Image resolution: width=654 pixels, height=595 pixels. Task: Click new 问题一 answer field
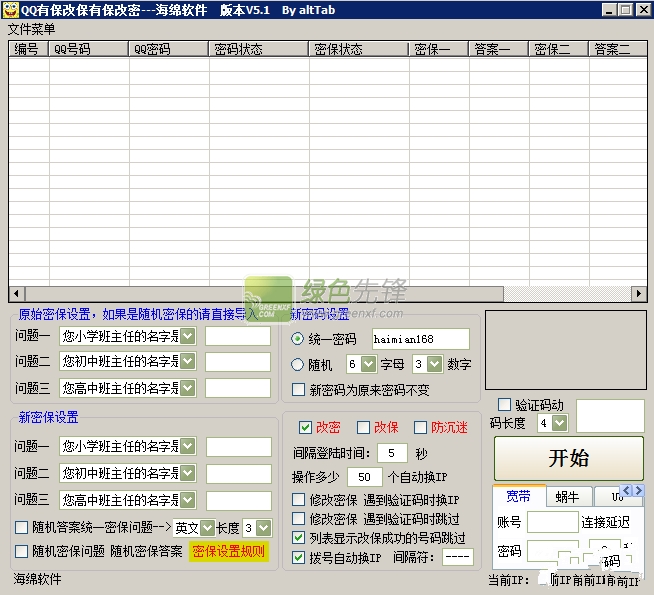tap(239, 447)
